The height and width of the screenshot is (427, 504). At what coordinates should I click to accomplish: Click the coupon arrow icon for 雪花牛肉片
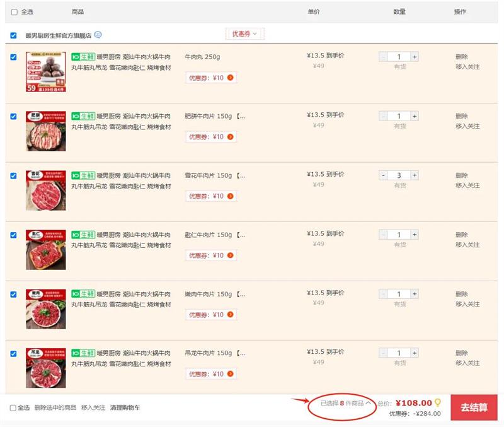pyautogui.click(x=231, y=196)
